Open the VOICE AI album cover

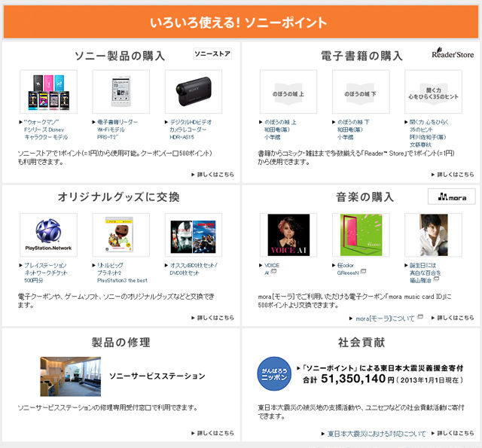coord(288,235)
